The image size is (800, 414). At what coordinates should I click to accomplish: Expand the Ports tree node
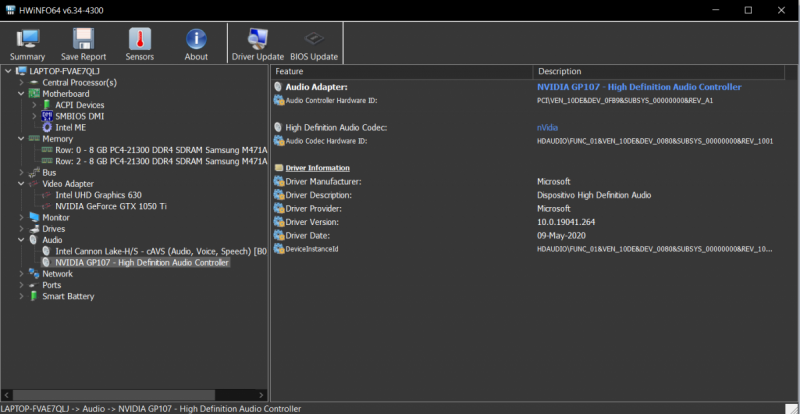[x=21, y=285]
